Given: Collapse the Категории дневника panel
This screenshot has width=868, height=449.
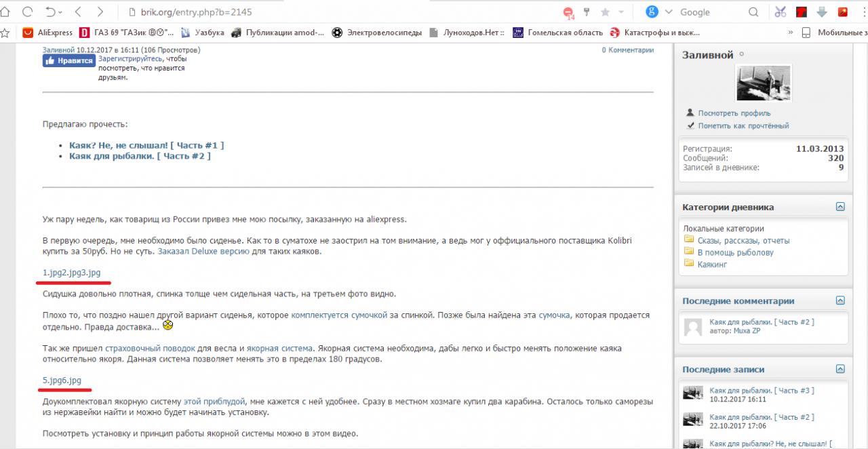Looking at the screenshot, I should (840, 207).
